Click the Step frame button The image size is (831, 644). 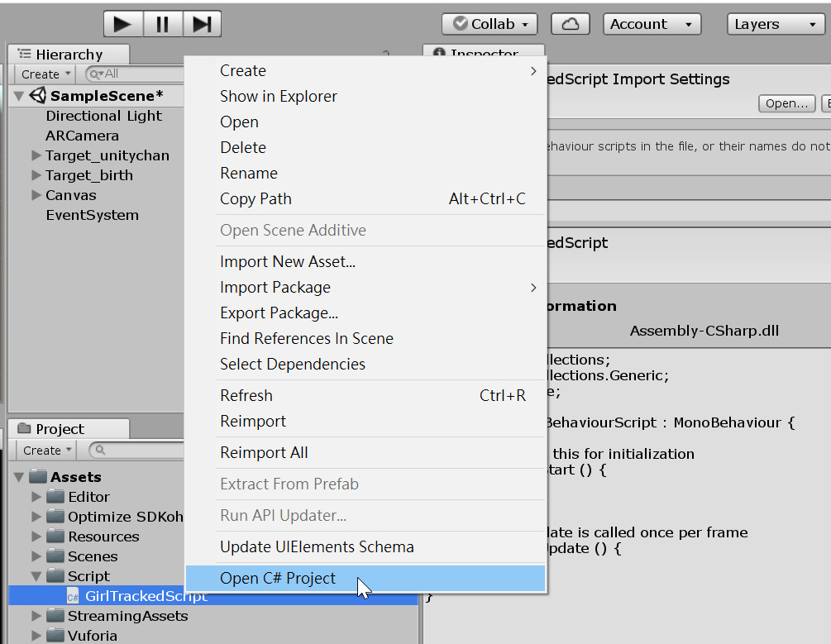pyautogui.click(x=202, y=24)
